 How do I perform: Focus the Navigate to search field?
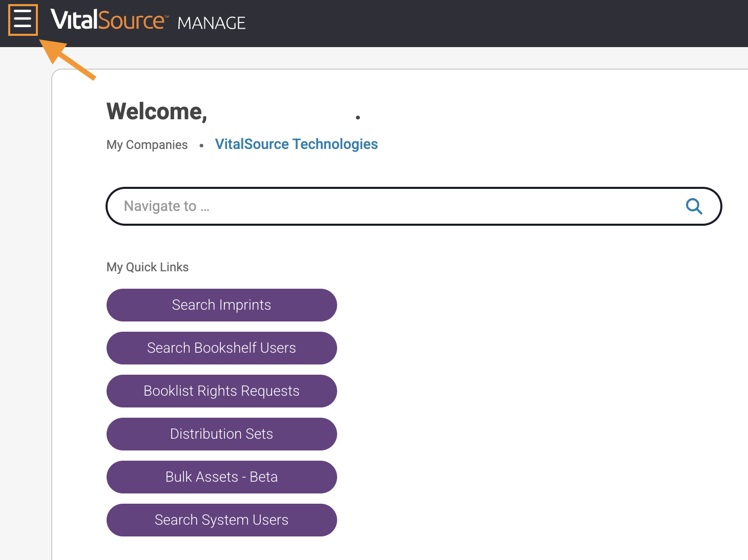pyautogui.click(x=359, y=206)
